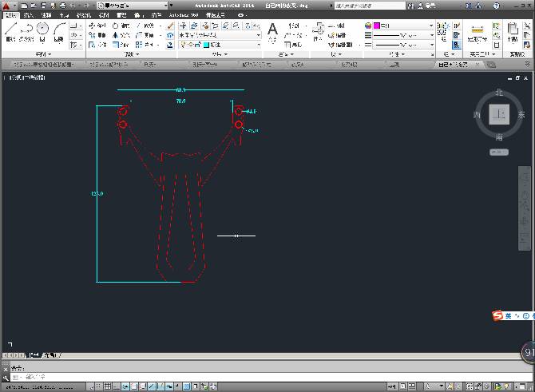The width and height of the screenshot is (535, 392).
Task: Open the 视图 ribbon tab
Action: click(x=104, y=15)
